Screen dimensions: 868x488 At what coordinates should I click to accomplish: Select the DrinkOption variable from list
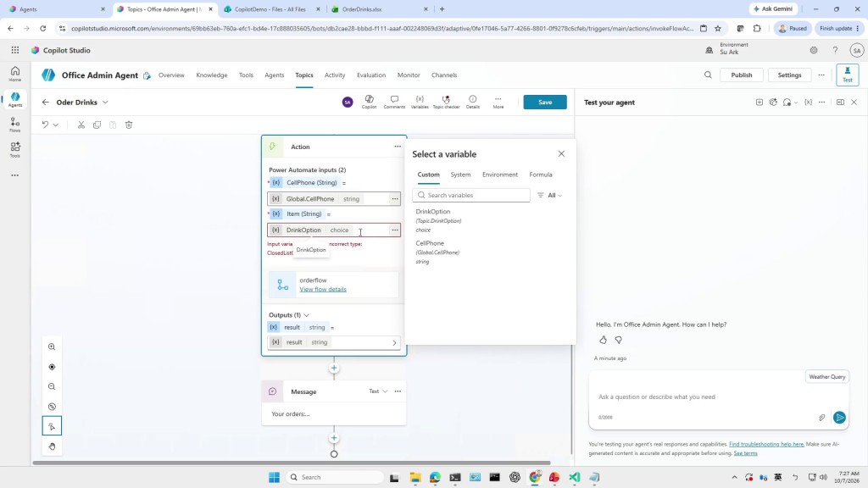pyautogui.click(x=439, y=220)
